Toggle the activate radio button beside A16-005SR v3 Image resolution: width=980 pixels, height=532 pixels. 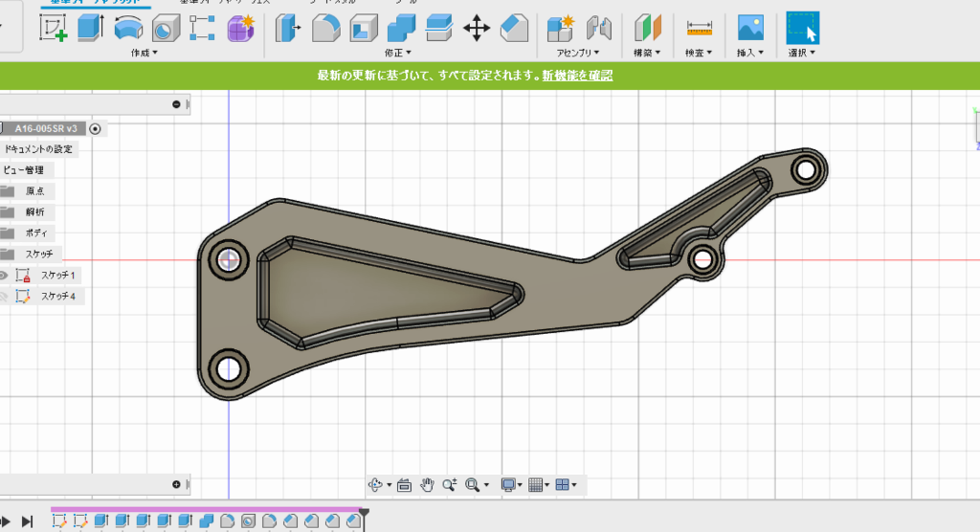(x=96, y=128)
